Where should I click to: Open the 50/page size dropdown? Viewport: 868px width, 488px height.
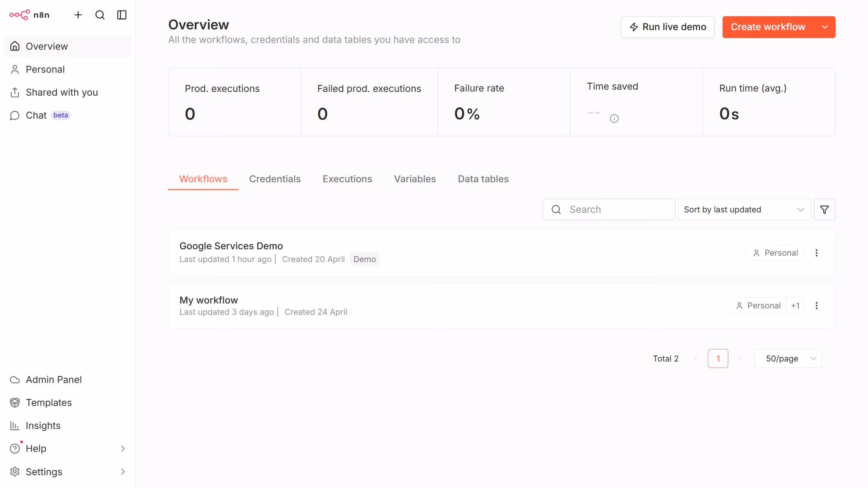point(788,358)
